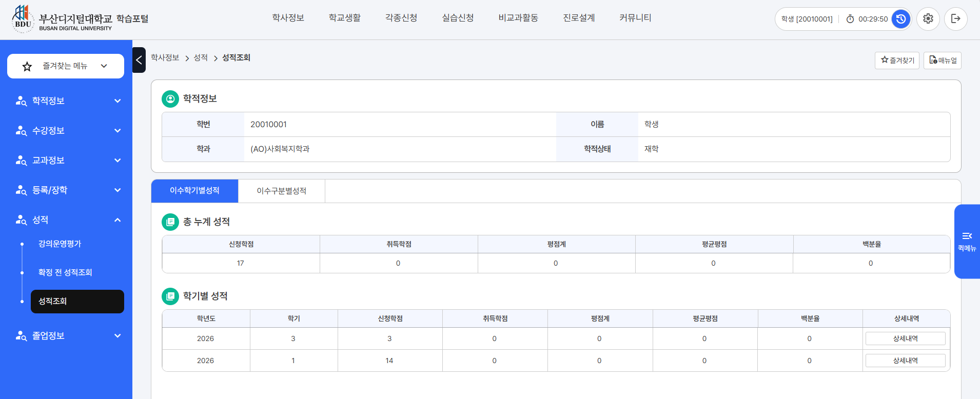
Task: Click the 등록/장학 sidebar person icon
Action: (21, 190)
